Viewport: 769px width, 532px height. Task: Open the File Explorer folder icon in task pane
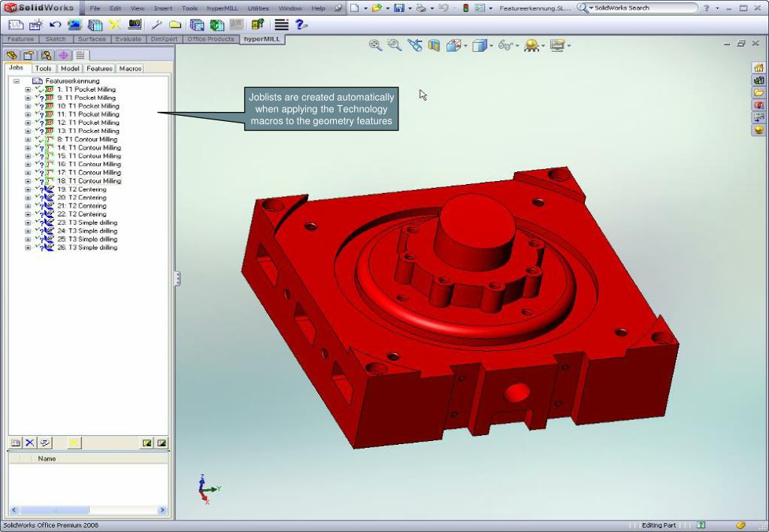coord(758,92)
